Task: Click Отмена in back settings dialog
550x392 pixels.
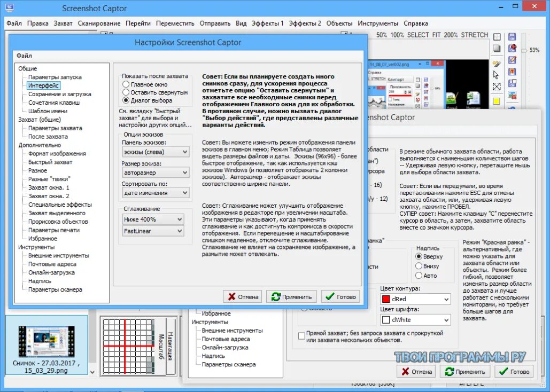Action: (416, 372)
